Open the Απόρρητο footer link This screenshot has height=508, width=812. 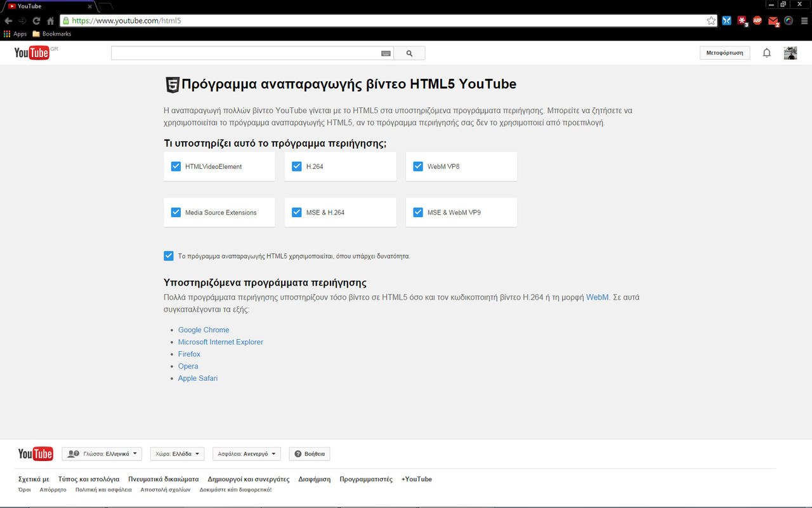[53, 490]
